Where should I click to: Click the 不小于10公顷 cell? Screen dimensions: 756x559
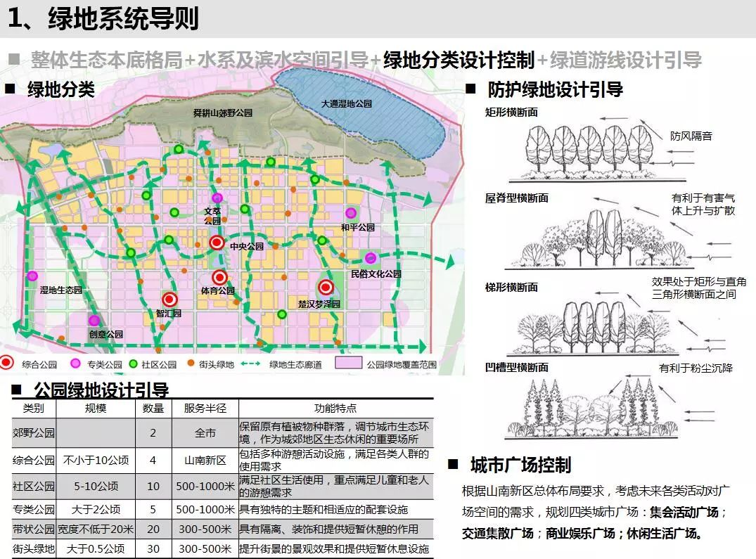click(x=96, y=461)
